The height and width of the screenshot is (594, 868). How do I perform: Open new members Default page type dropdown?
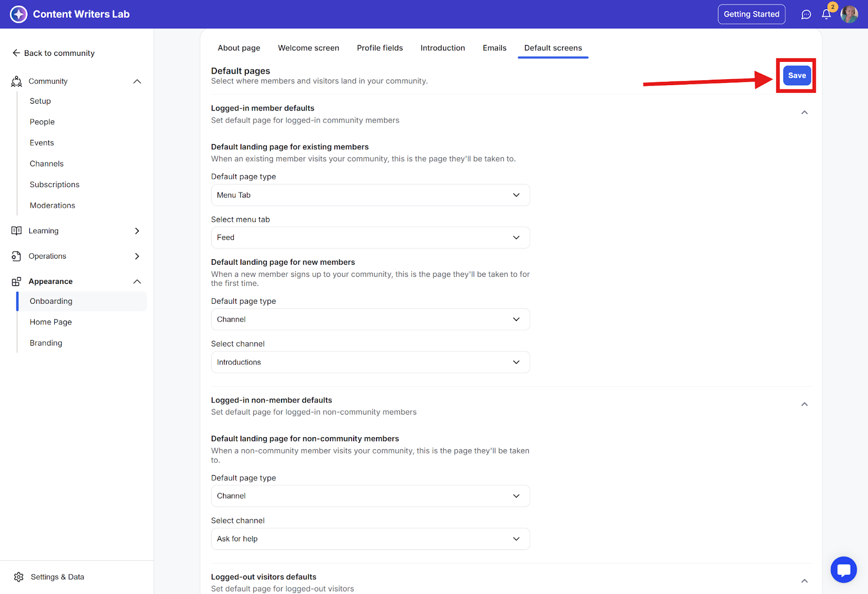click(371, 320)
